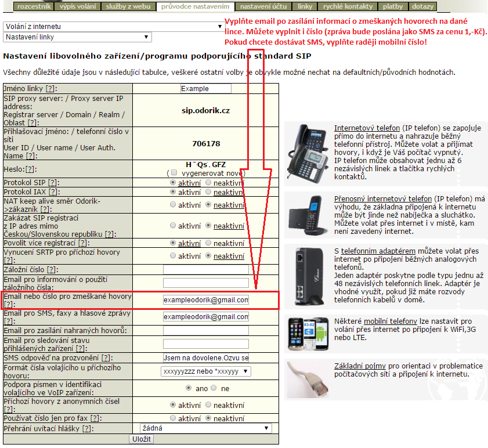Open help [?] next to Jméno linky
This screenshot has width=488, height=448.
click(x=50, y=89)
